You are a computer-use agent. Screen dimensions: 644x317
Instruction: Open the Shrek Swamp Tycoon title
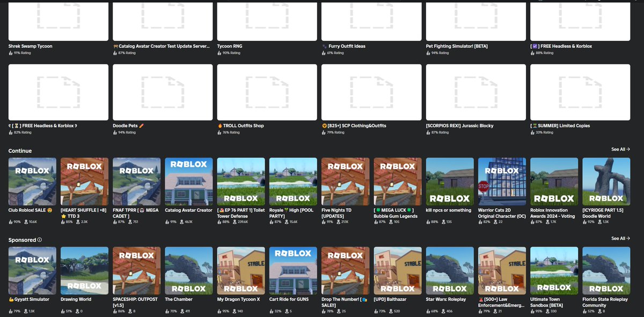pyautogui.click(x=31, y=46)
